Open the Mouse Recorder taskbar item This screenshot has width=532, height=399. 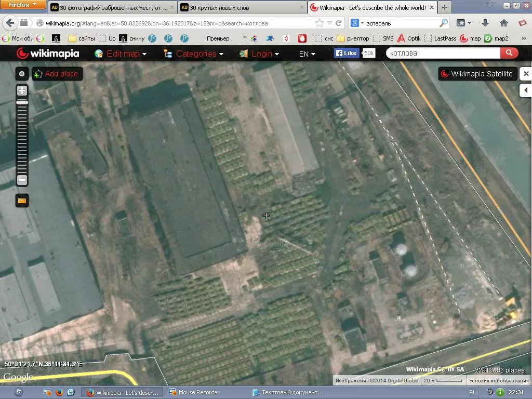pyautogui.click(x=194, y=392)
